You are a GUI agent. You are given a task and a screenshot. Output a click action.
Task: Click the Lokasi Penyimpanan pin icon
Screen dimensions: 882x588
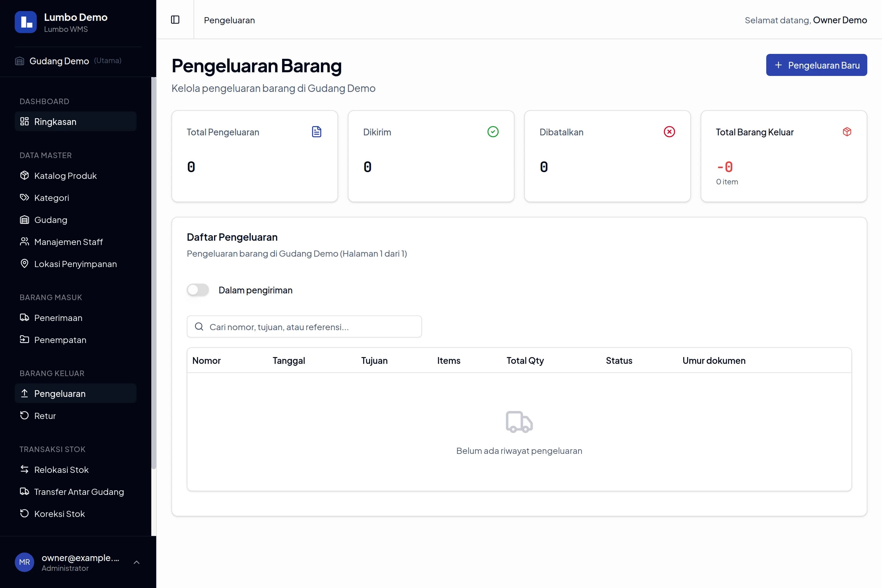tap(24, 264)
